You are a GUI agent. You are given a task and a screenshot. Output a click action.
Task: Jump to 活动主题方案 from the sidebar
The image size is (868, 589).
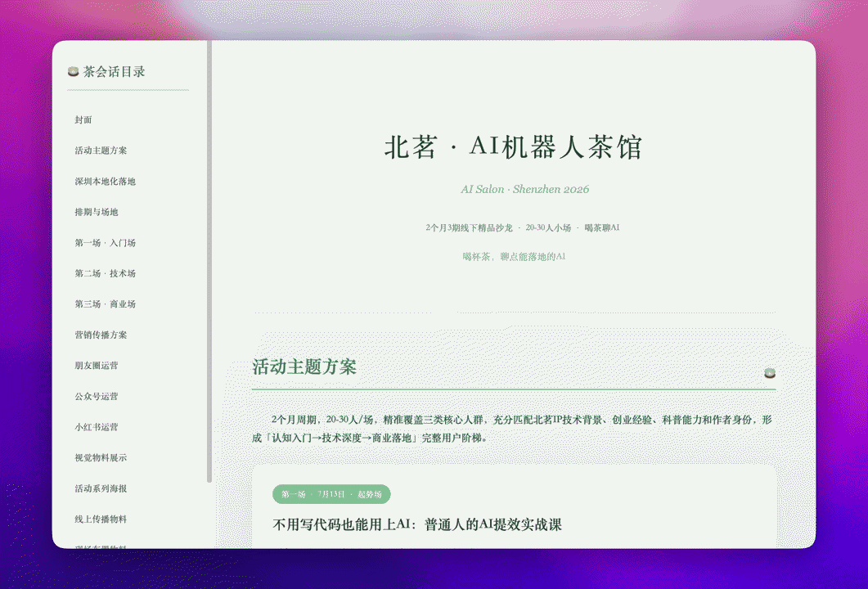pyautogui.click(x=101, y=151)
